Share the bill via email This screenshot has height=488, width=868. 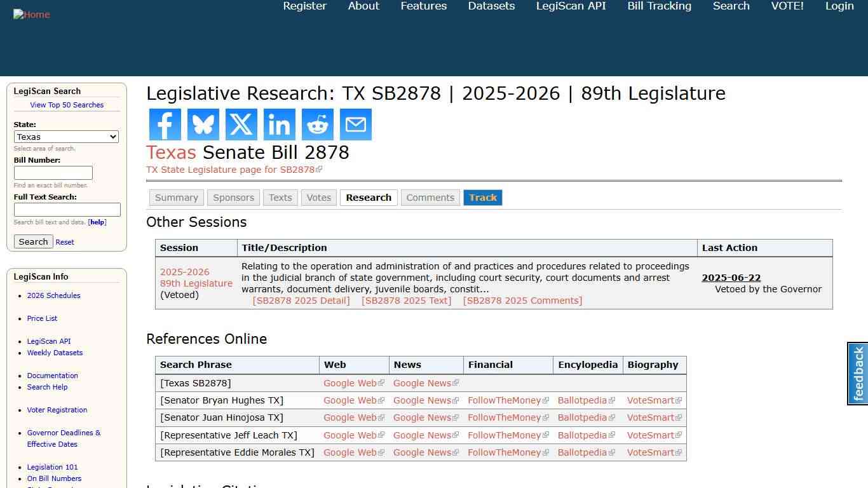[x=355, y=125]
